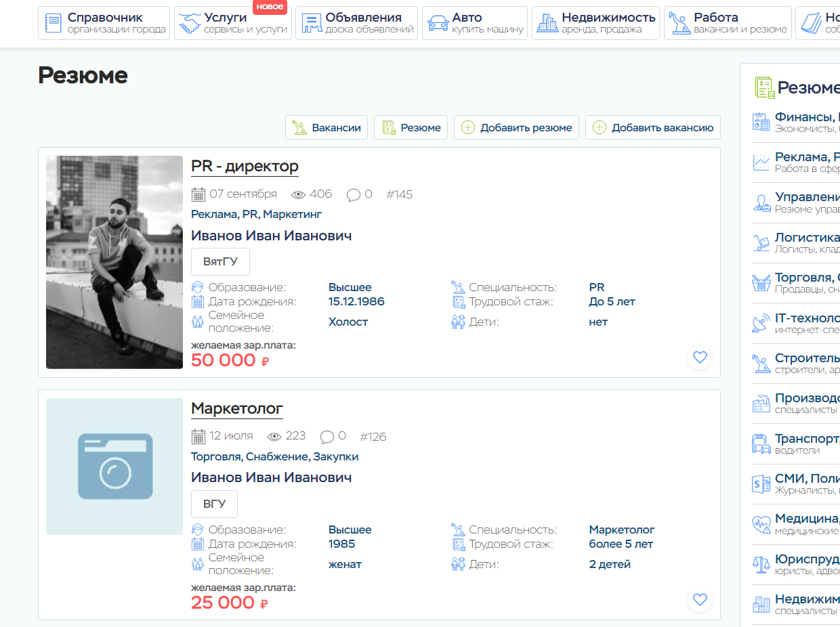Open the Торговля, Снабжение, Закупки category link
Viewport: 840px width, 627px height.
click(274, 456)
